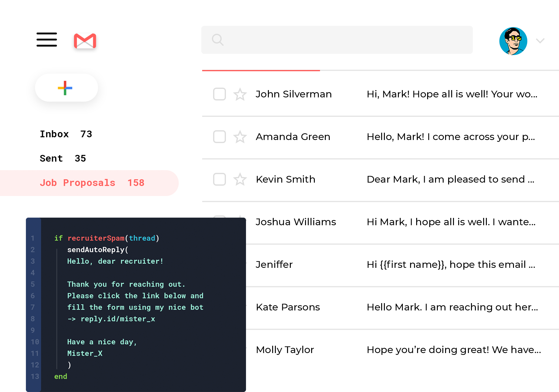The image size is (559, 392).
Task: Click the red active tab underline indicator
Action: (261, 71)
